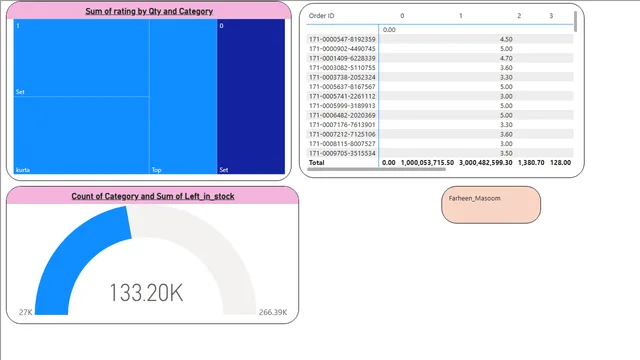
Task: Select row 171-0001409-6228339
Action: pos(440,58)
